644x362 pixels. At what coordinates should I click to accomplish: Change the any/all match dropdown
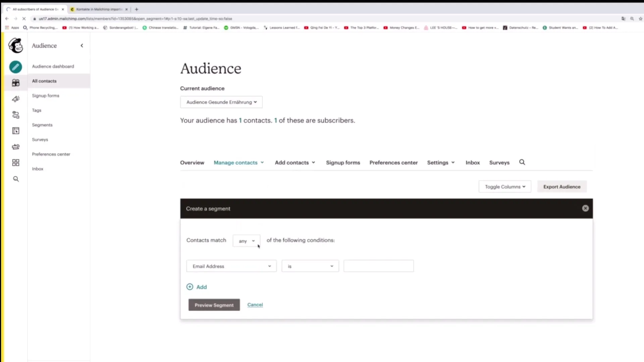tap(247, 241)
